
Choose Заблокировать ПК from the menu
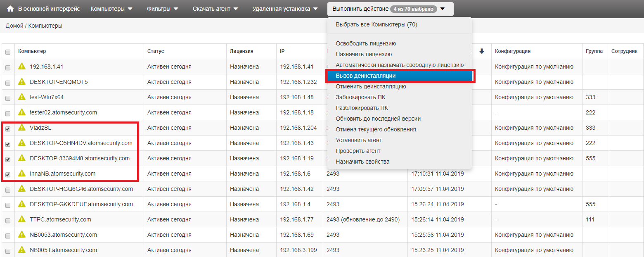[x=360, y=98]
